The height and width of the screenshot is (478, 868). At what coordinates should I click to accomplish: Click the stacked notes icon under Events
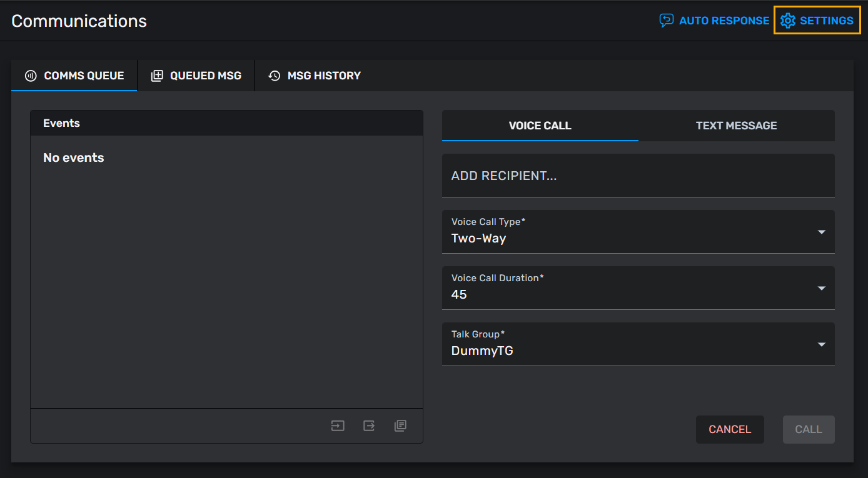point(400,426)
